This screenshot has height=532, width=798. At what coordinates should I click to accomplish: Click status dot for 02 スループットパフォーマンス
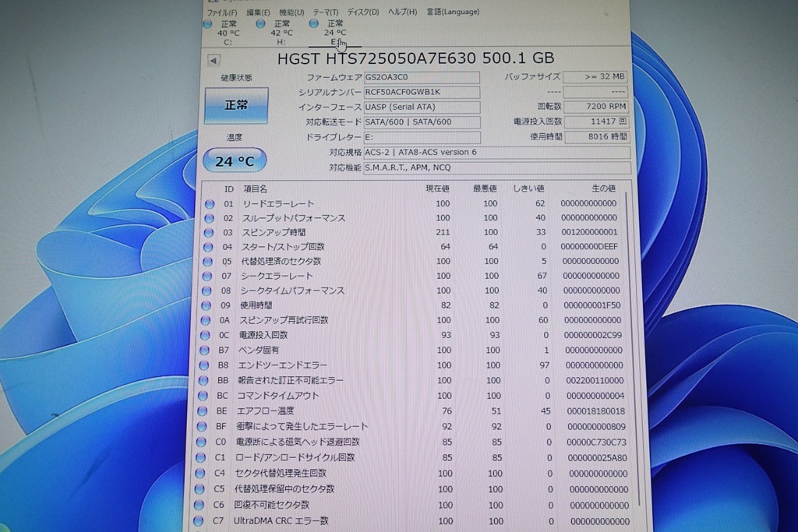coord(209,218)
